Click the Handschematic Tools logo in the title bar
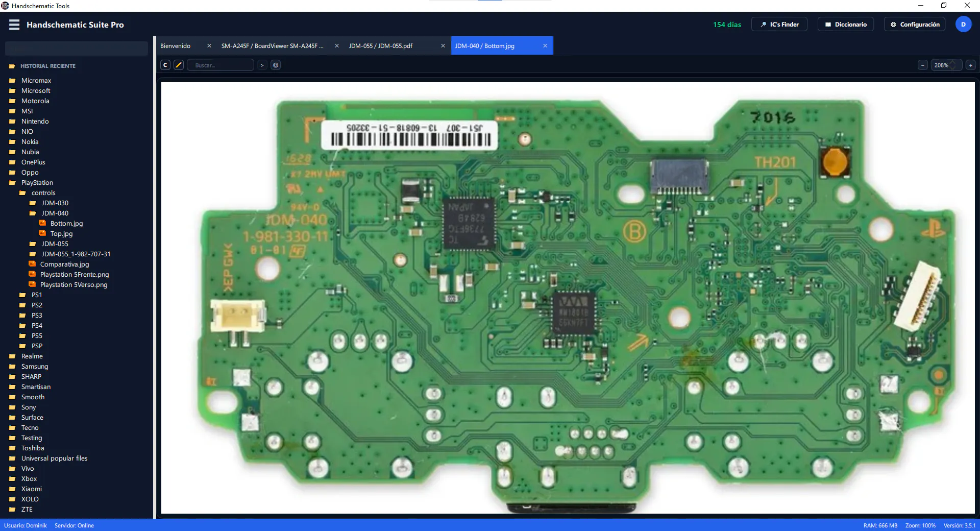 tap(5, 6)
